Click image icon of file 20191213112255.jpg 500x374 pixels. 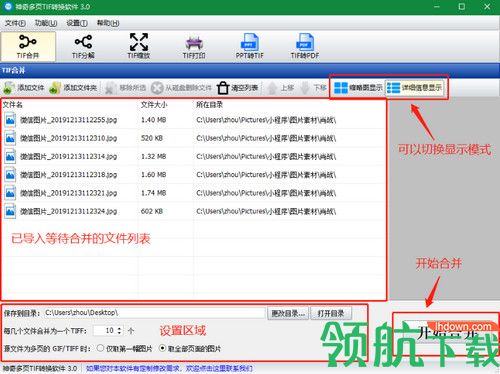click(x=10, y=120)
